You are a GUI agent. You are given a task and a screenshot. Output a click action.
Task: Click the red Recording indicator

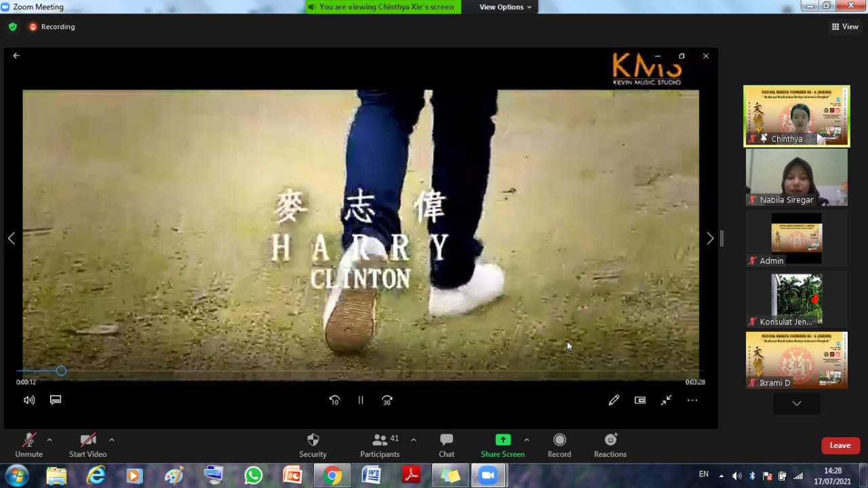pos(52,27)
